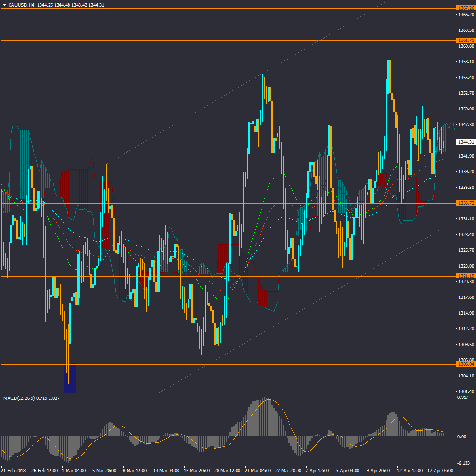Click the current price tag 1344.31

coord(465,142)
